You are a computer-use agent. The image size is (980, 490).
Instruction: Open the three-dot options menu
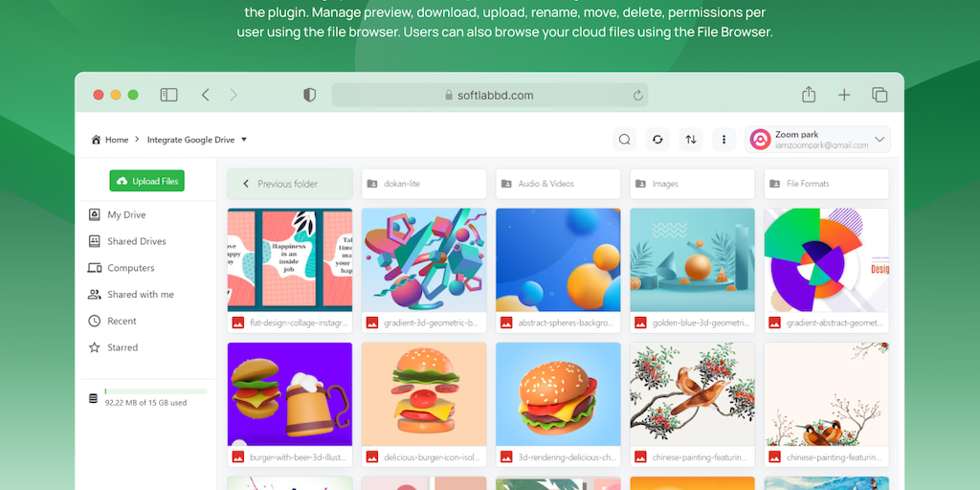click(x=724, y=140)
